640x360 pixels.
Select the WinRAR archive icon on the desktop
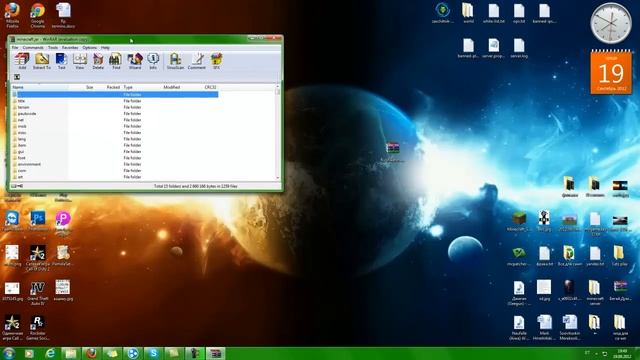(x=392, y=147)
